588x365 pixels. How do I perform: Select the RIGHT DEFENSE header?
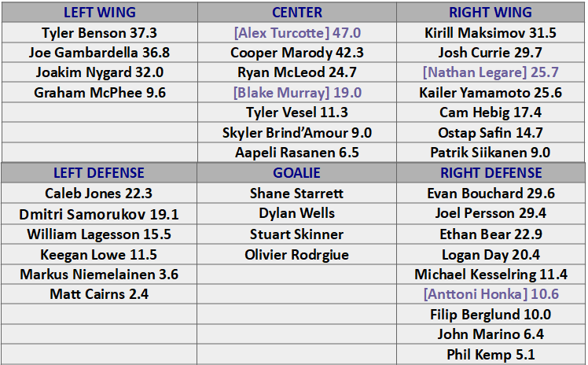pos(491,173)
